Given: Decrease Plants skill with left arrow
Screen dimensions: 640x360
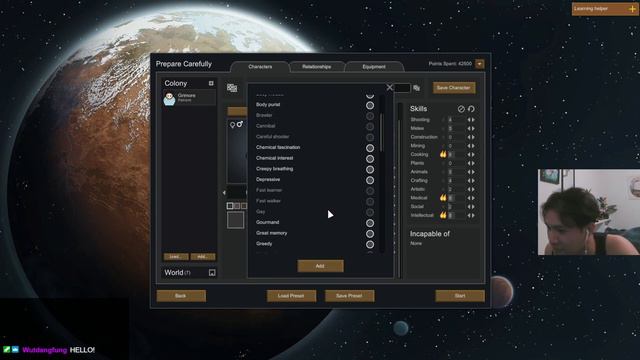Looking at the screenshot, I should point(469,163).
